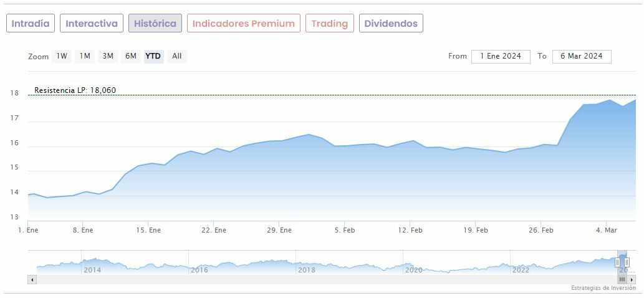
Task: Click the navigator left scroll arrow
Action: [32, 280]
